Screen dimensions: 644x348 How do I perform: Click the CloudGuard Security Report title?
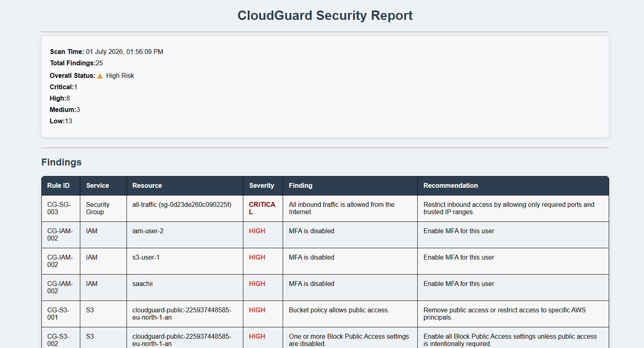(x=325, y=15)
